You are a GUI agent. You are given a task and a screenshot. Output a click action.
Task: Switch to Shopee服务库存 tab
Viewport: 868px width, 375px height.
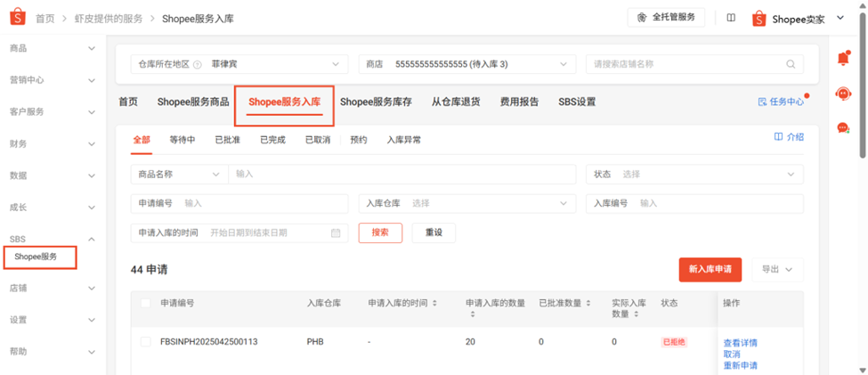tap(376, 102)
